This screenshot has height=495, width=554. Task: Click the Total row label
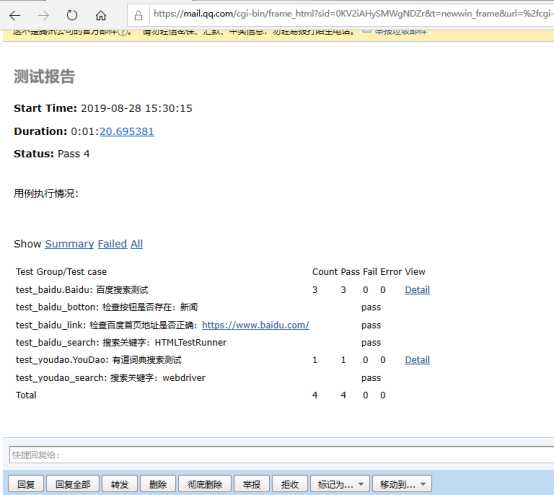(26, 395)
